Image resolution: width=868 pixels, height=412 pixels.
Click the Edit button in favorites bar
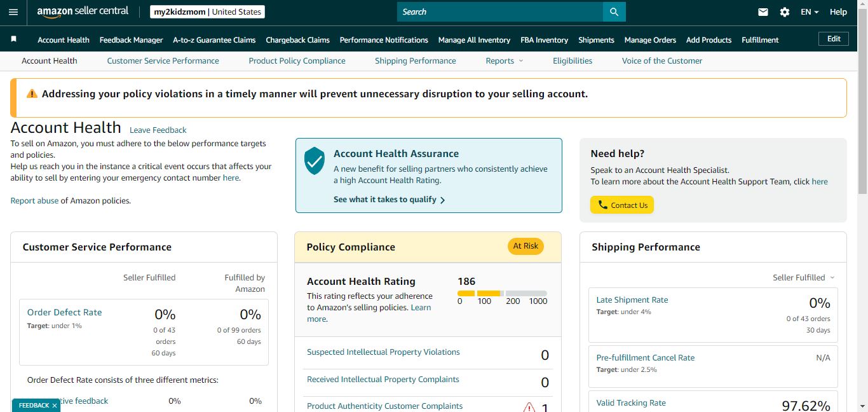(834, 39)
